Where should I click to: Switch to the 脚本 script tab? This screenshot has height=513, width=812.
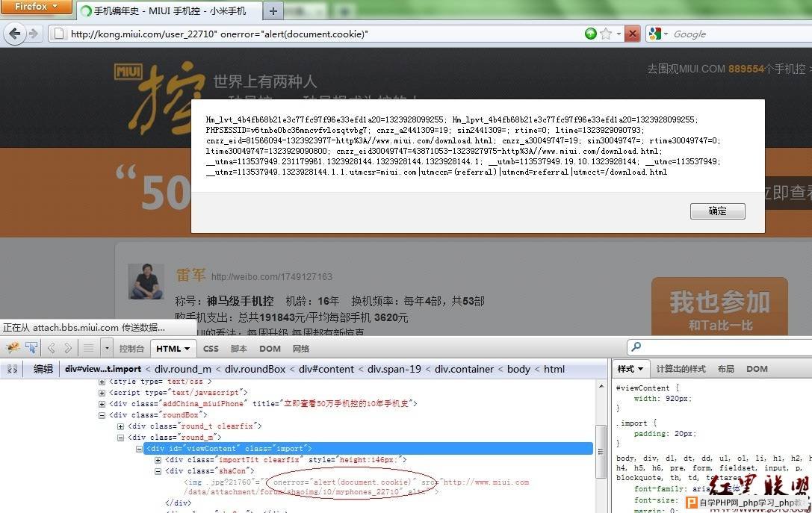239,349
